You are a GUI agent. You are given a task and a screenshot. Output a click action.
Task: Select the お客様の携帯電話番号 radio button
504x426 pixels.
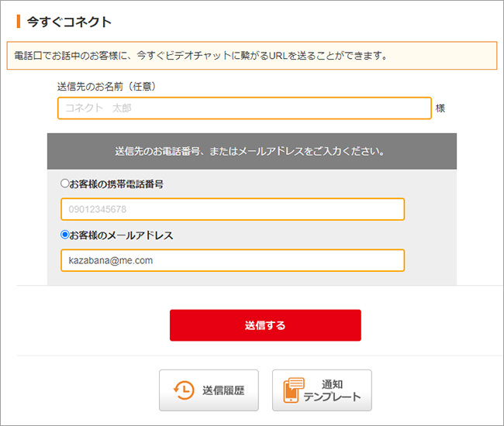click(64, 184)
